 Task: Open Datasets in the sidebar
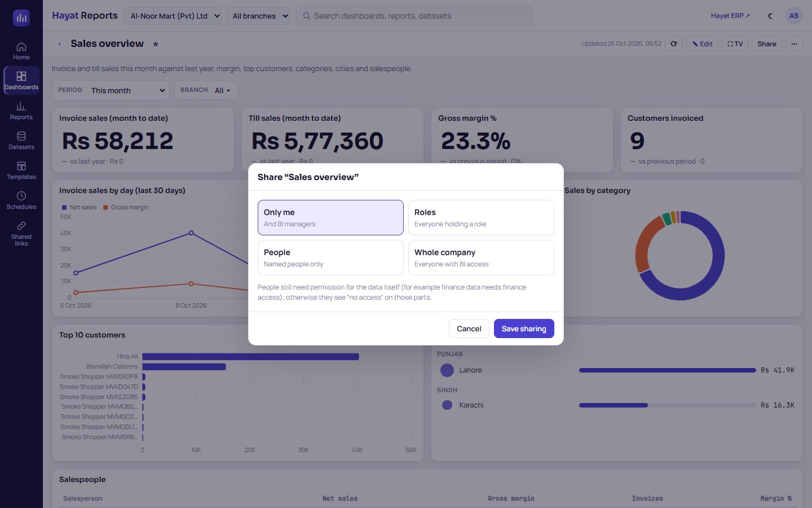[21, 141]
